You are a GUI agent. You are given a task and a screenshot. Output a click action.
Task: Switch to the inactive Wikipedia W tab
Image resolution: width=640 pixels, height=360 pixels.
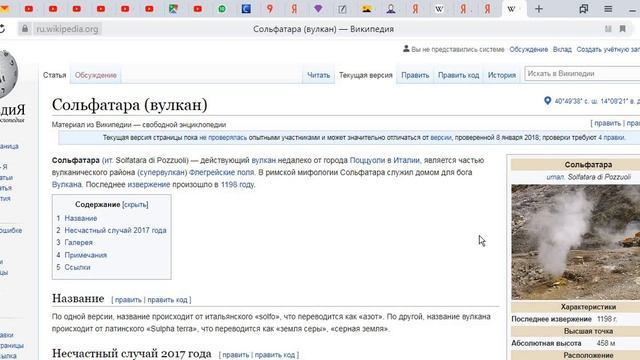coord(439,9)
